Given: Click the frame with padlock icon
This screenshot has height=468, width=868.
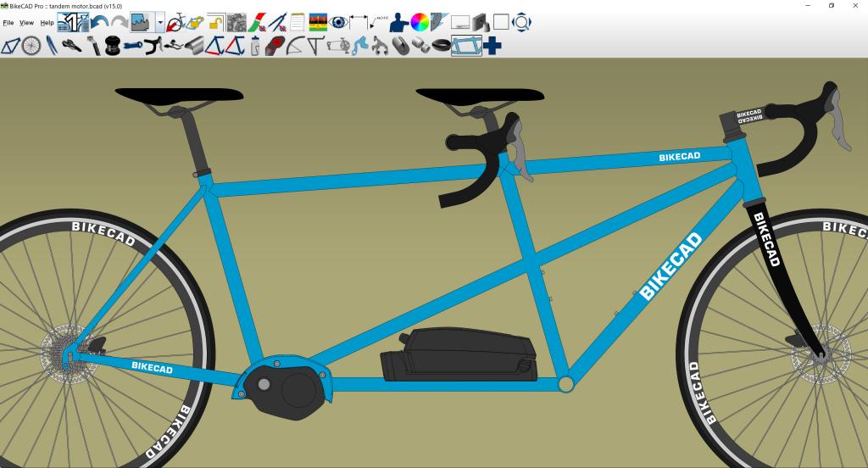Looking at the screenshot, I should [x=194, y=23].
